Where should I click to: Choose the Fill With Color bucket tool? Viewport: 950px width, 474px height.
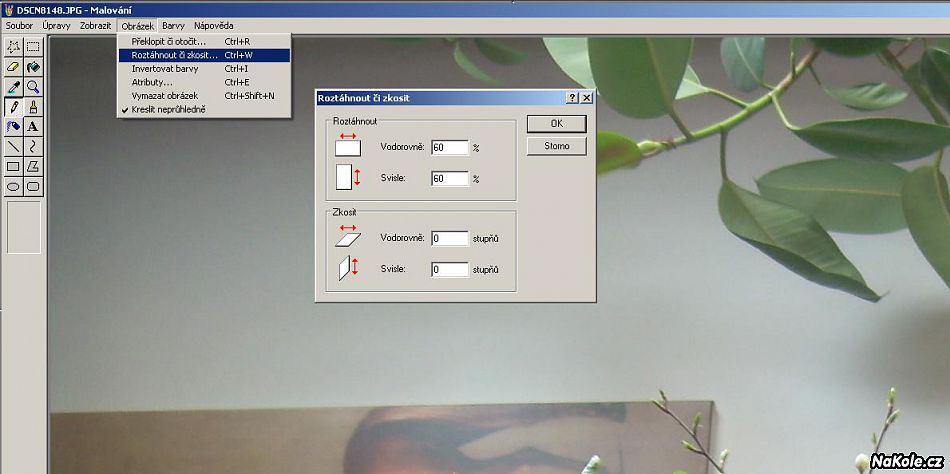point(33,67)
